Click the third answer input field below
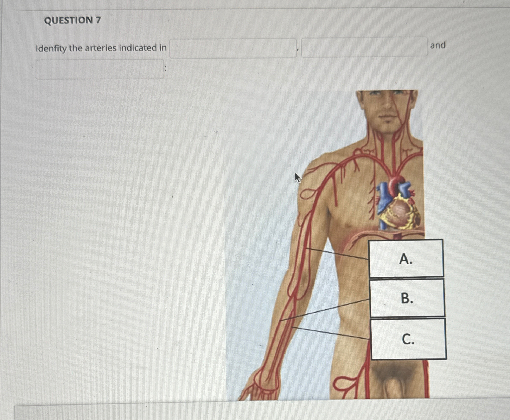 tap(100, 69)
